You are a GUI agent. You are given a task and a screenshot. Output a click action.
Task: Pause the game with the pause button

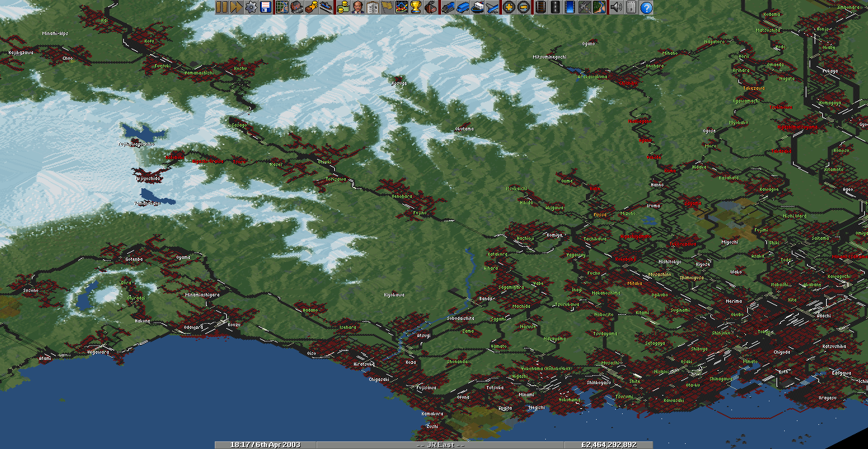tap(222, 8)
